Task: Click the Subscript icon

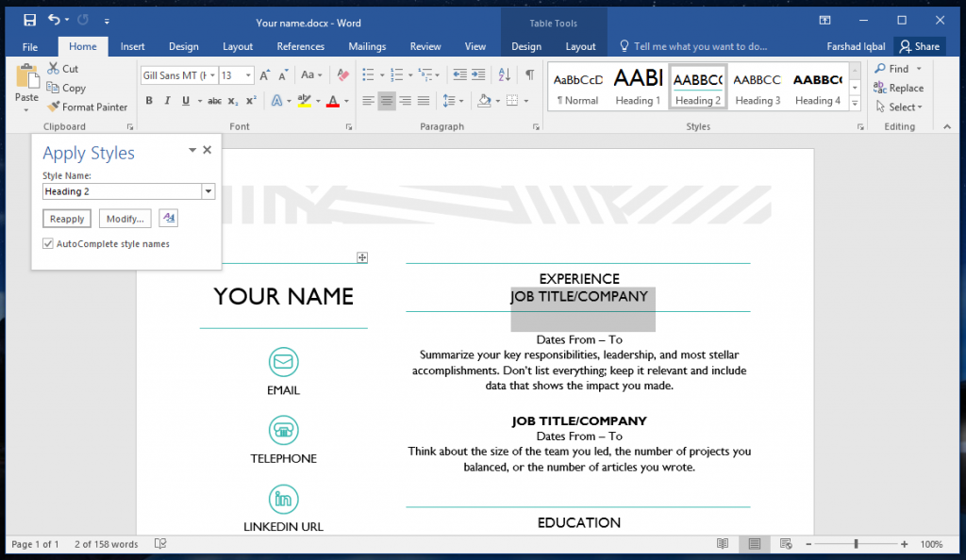Action: point(231,100)
